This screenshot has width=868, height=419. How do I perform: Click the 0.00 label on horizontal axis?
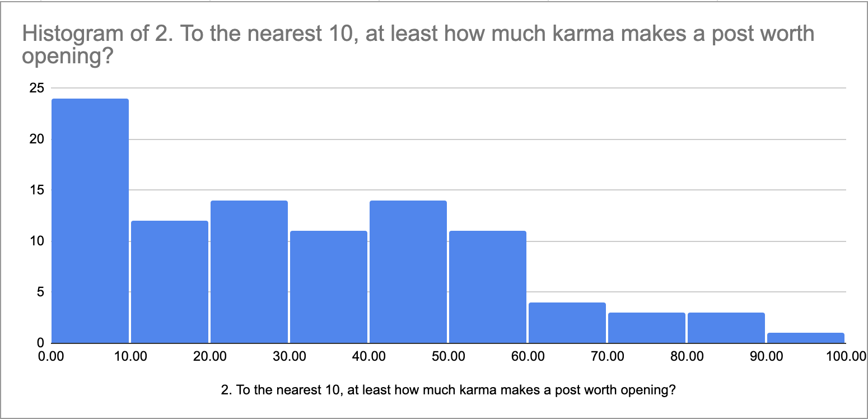52,356
